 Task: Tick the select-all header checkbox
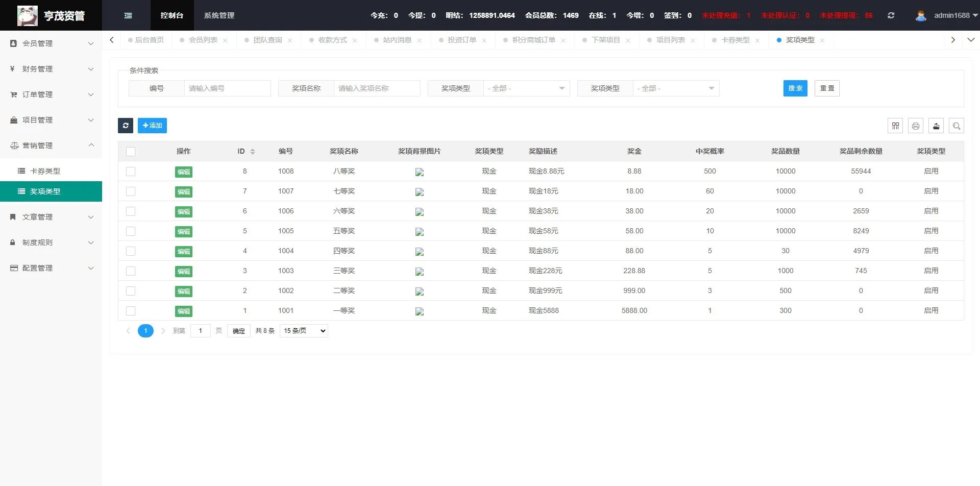(131, 152)
